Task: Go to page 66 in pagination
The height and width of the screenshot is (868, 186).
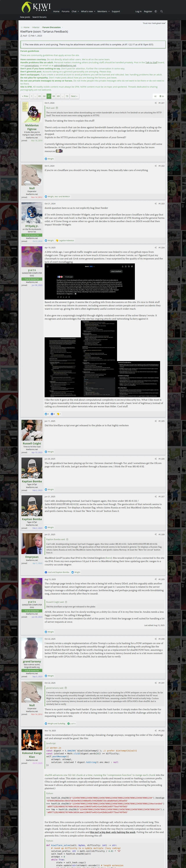Action: pyautogui.click(x=44, y=96)
